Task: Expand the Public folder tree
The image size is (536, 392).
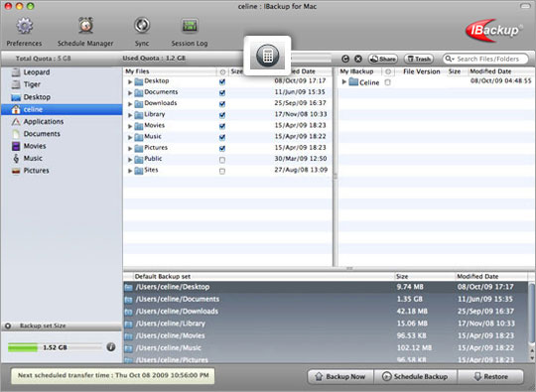Action: [130, 160]
